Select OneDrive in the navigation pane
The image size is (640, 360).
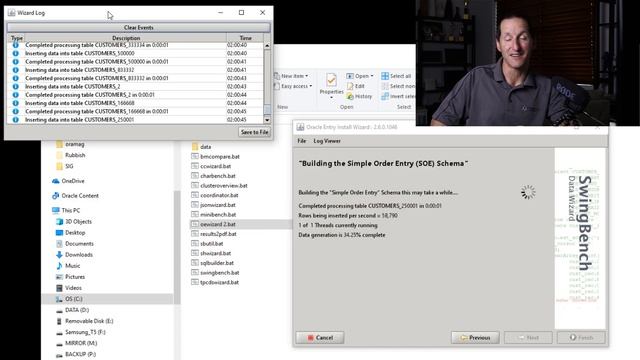68,181
